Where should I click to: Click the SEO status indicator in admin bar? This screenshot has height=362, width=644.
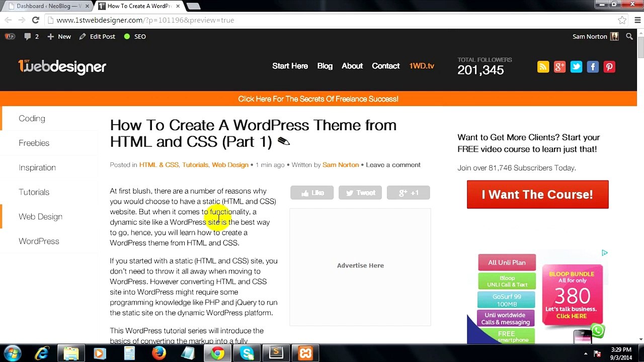pos(135,36)
